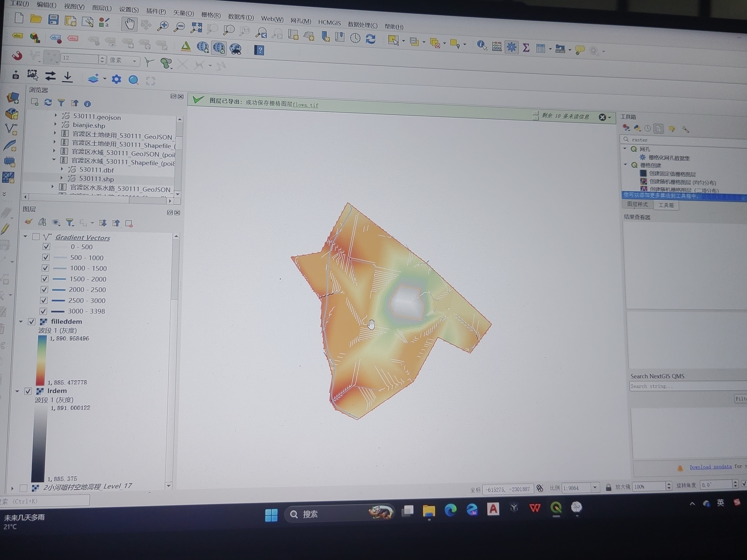This screenshot has width=747, height=560.
Task: Open the 数据库(D) database menu
Action: [241, 17]
